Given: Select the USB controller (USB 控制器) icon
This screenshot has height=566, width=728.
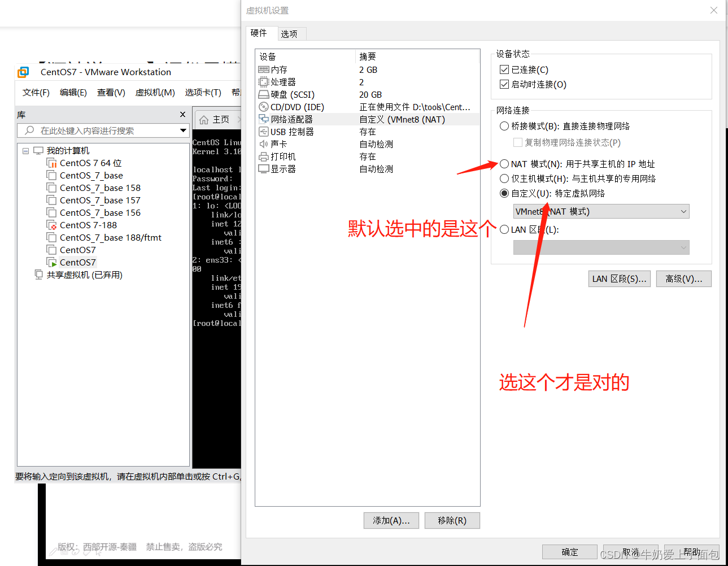Looking at the screenshot, I should point(264,132).
